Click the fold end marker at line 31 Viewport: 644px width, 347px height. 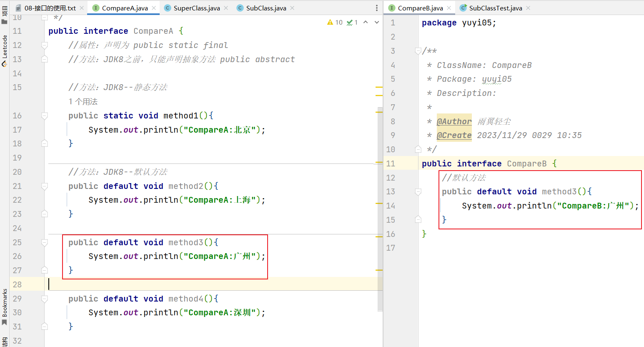tap(45, 327)
